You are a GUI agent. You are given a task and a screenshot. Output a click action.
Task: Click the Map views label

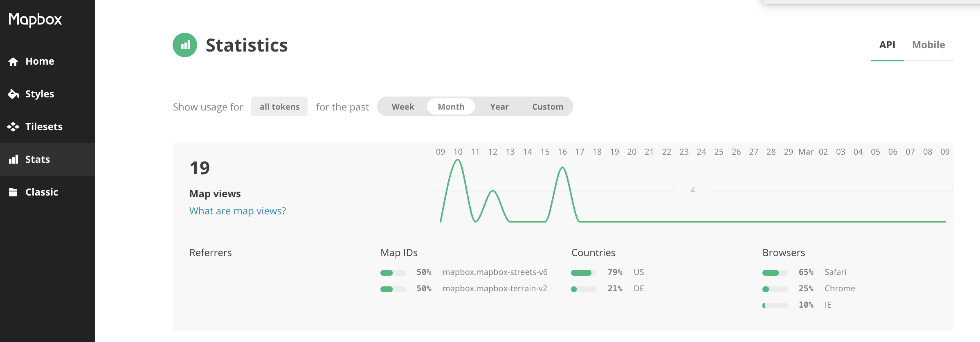pos(215,193)
